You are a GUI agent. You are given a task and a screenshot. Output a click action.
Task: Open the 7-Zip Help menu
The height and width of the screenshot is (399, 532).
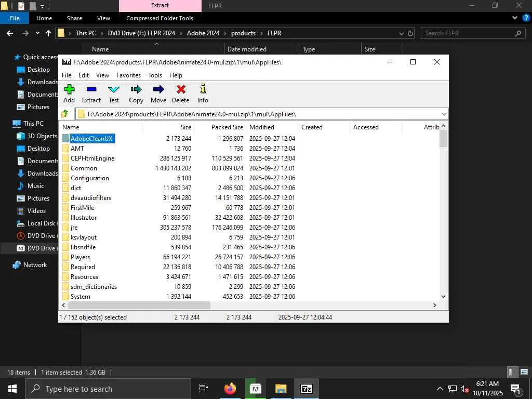point(176,75)
